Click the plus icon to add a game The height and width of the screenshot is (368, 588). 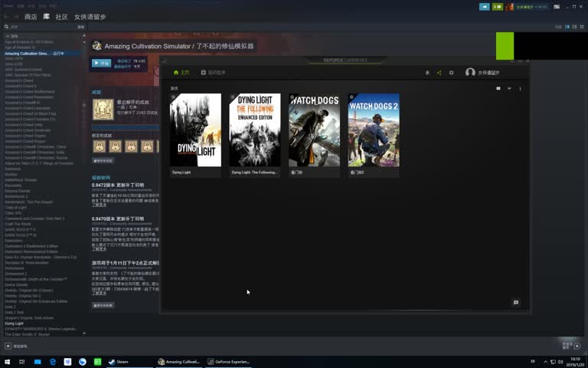point(7,346)
